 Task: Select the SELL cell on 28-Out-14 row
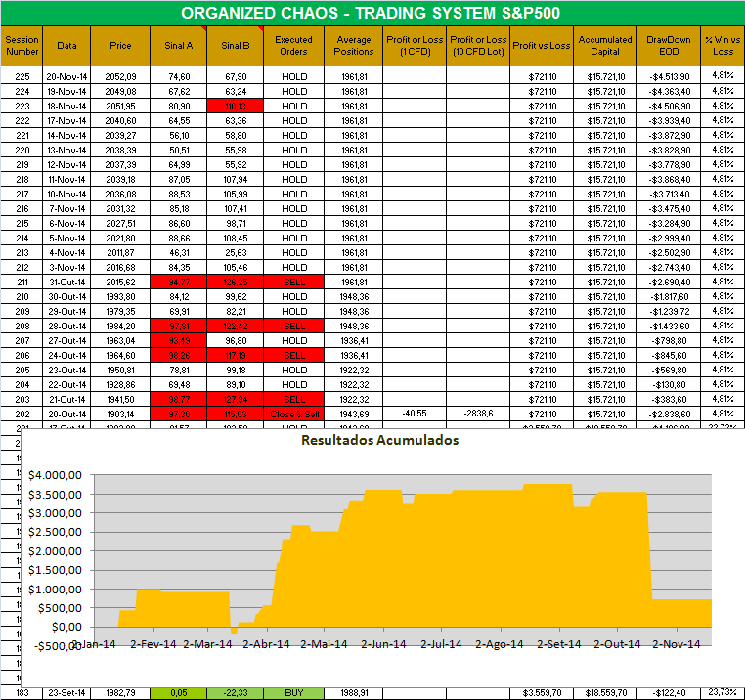click(x=293, y=326)
